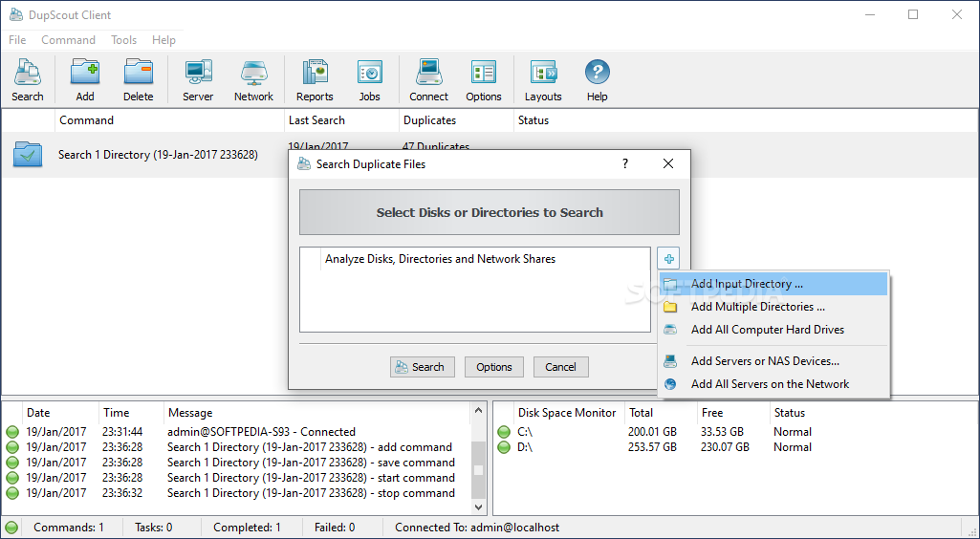Click the D:\ drive row in disk monitor

pos(735,447)
